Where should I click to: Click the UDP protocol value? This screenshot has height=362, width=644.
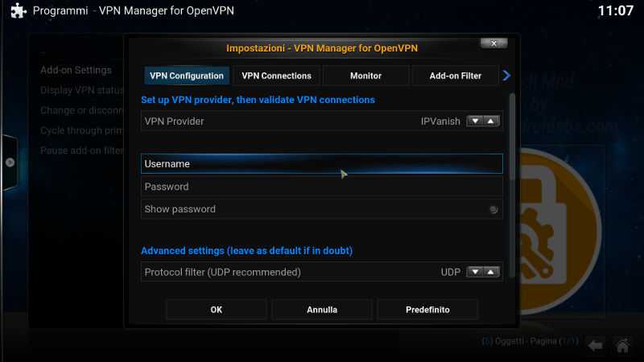tap(451, 272)
